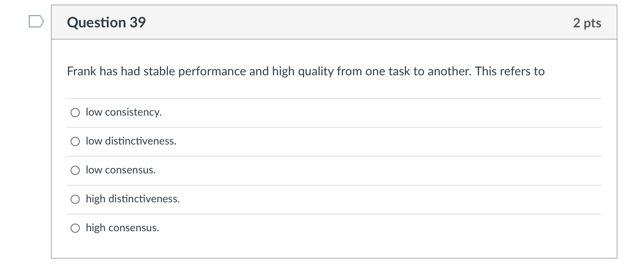Choose the answer 'low consistency'
This screenshot has height=270, width=644.
123,112
